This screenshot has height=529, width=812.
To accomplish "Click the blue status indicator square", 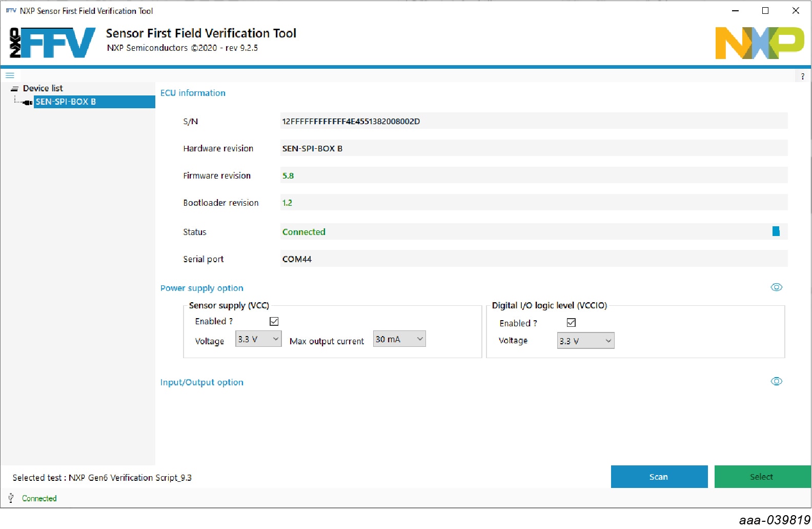I will click(x=776, y=231).
